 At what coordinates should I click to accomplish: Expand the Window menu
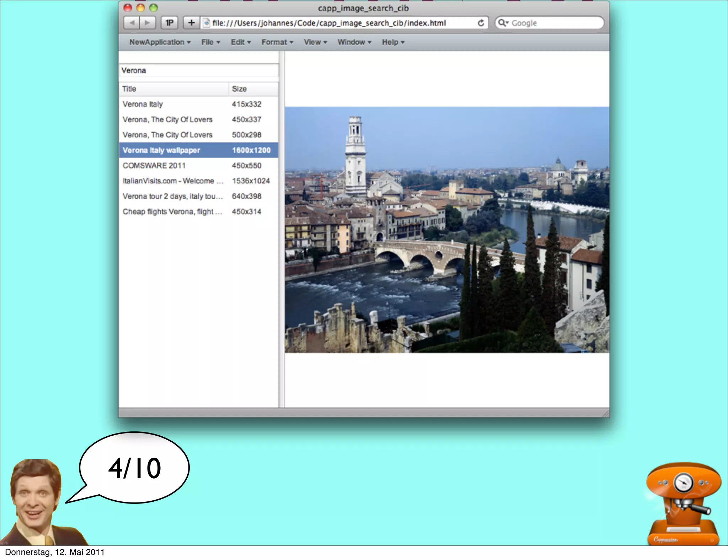(x=354, y=42)
